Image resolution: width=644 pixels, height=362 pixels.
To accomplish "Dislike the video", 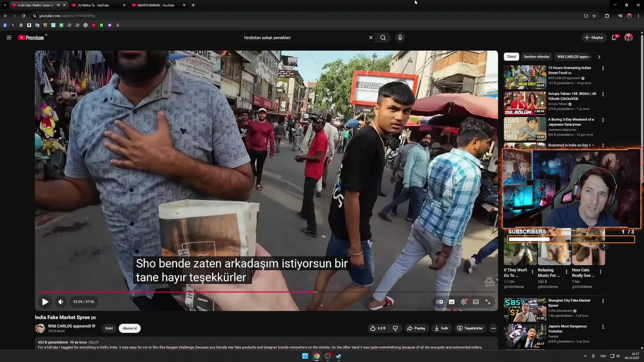I will tap(395, 328).
